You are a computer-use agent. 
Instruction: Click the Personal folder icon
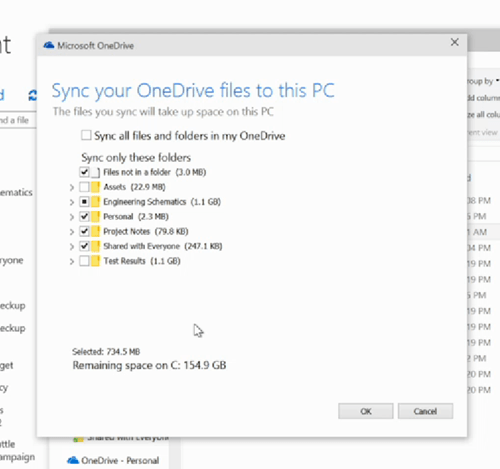(x=95, y=217)
